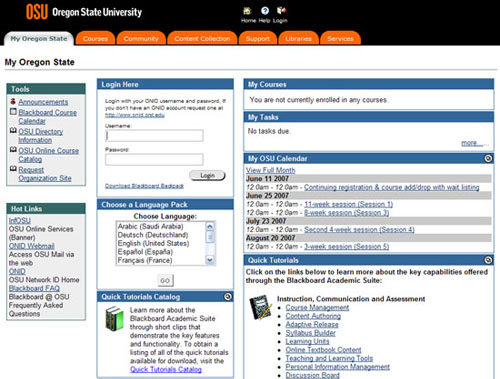Open the Blackboard FAQ link
This screenshot has width=500, height=379.
pyautogui.click(x=34, y=288)
